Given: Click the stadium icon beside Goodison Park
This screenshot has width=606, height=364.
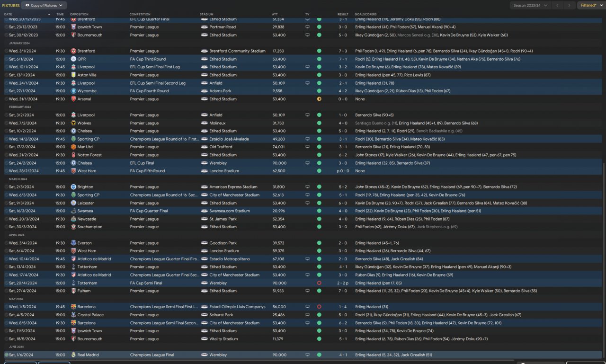Looking at the screenshot, I should point(204,243).
